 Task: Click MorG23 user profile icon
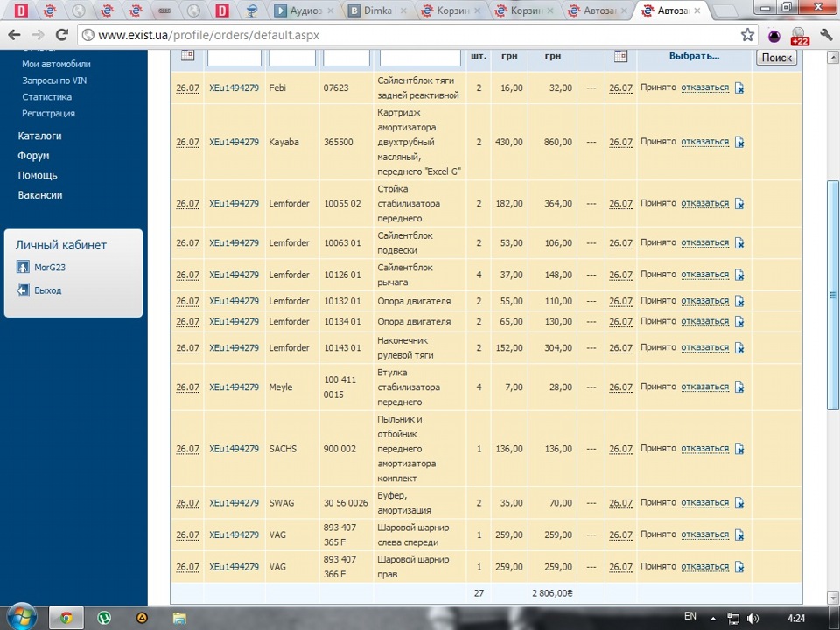tap(23, 267)
